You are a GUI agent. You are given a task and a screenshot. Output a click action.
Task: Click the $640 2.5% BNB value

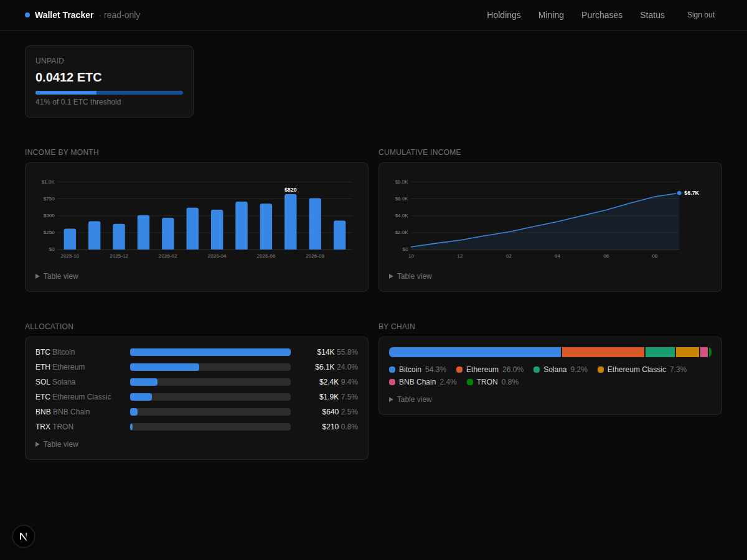[x=340, y=412]
